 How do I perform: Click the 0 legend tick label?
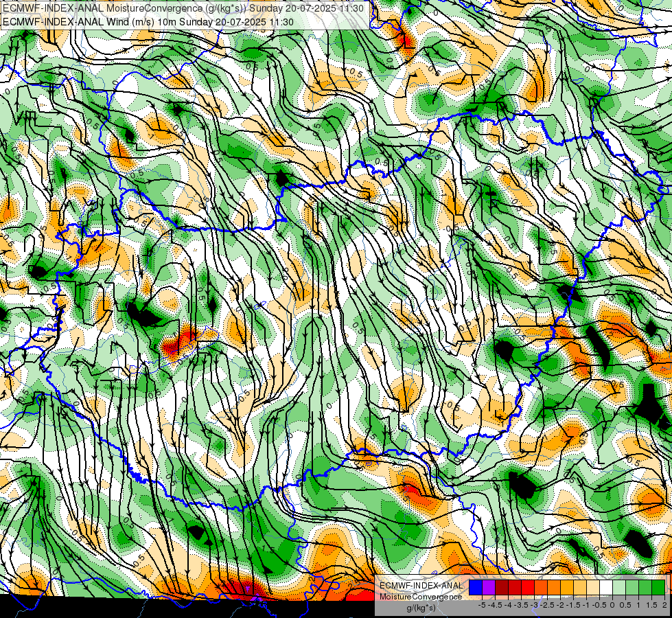click(x=612, y=605)
